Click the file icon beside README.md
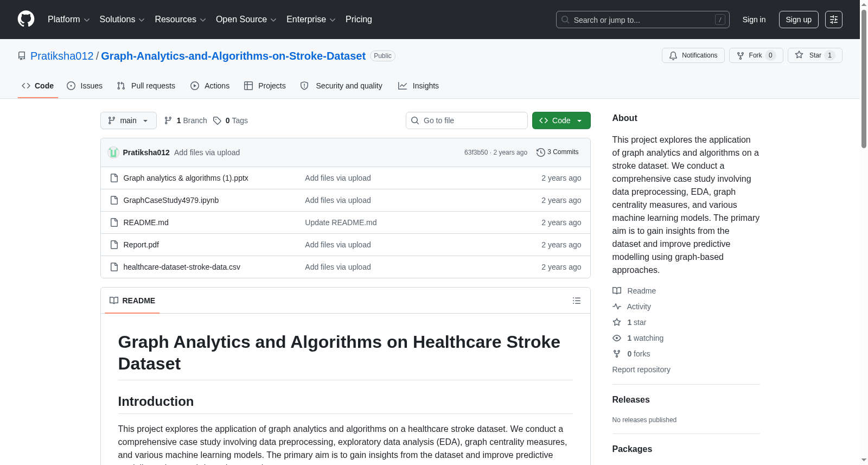This screenshot has width=868, height=465. pyautogui.click(x=114, y=222)
